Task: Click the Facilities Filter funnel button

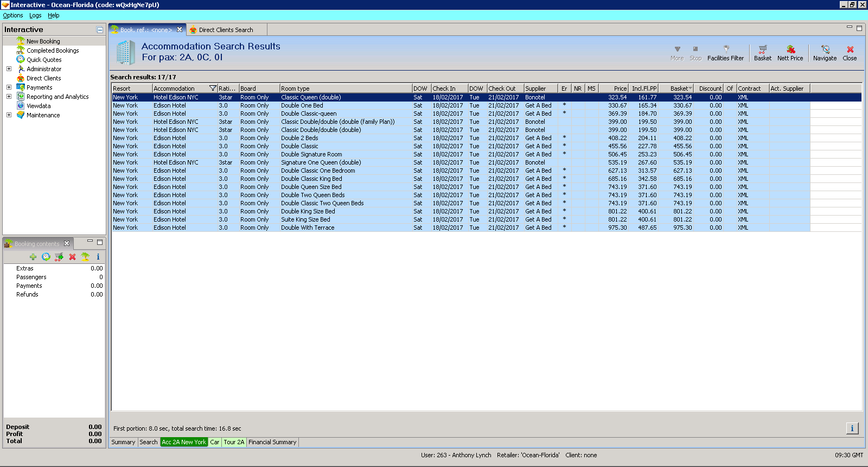Action: tap(725, 53)
